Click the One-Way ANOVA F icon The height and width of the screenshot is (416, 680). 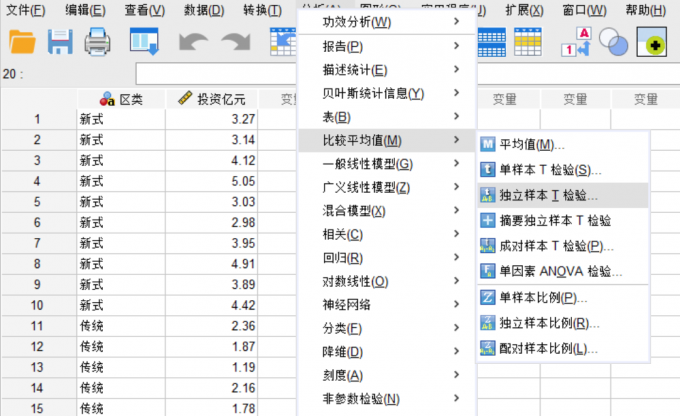(487, 272)
